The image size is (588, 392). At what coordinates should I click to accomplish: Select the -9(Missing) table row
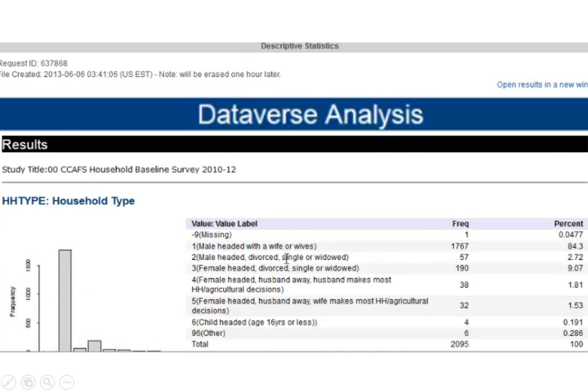click(x=211, y=235)
